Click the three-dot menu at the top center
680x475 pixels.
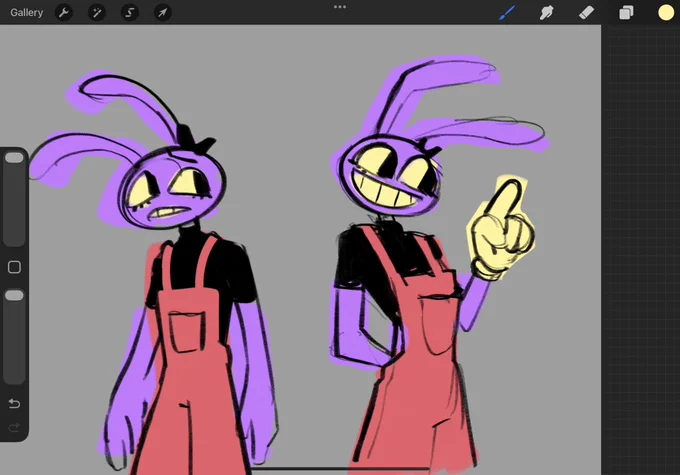point(340,7)
